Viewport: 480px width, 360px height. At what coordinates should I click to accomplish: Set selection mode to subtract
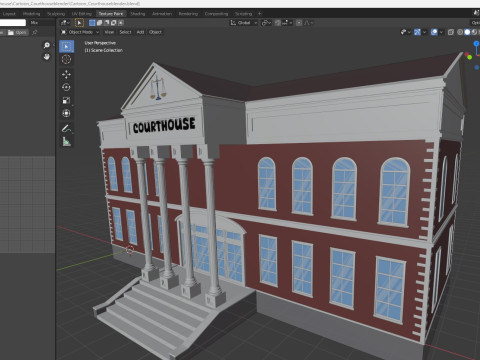(106, 23)
